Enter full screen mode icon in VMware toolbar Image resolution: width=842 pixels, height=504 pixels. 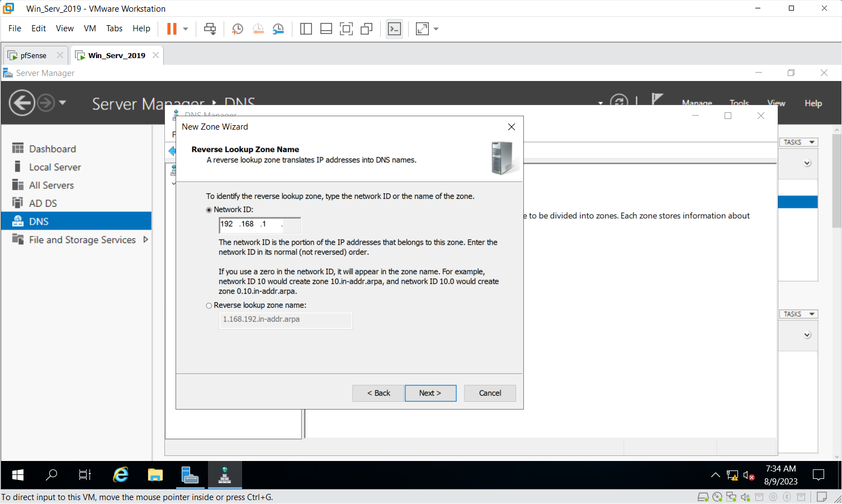click(346, 28)
